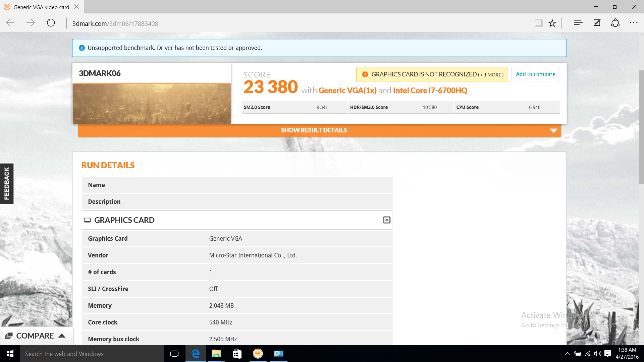Viewport: 644px width, 362px height.
Task: Click the 3DMark06 benchmark thumbnail image
Action: tap(152, 104)
